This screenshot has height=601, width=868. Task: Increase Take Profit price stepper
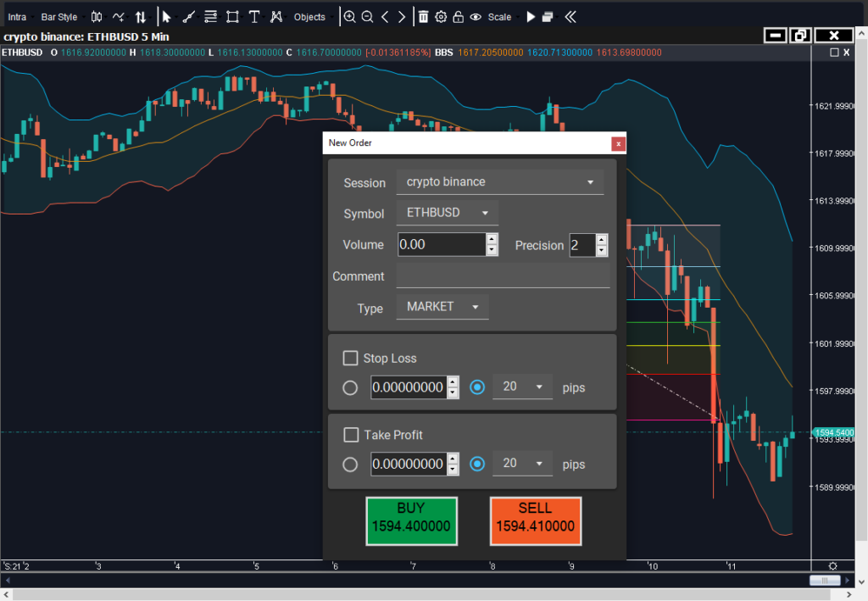click(x=453, y=459)
